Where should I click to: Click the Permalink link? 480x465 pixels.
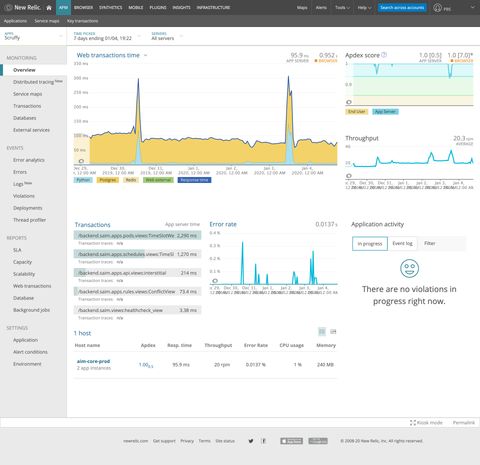[464, 422]
